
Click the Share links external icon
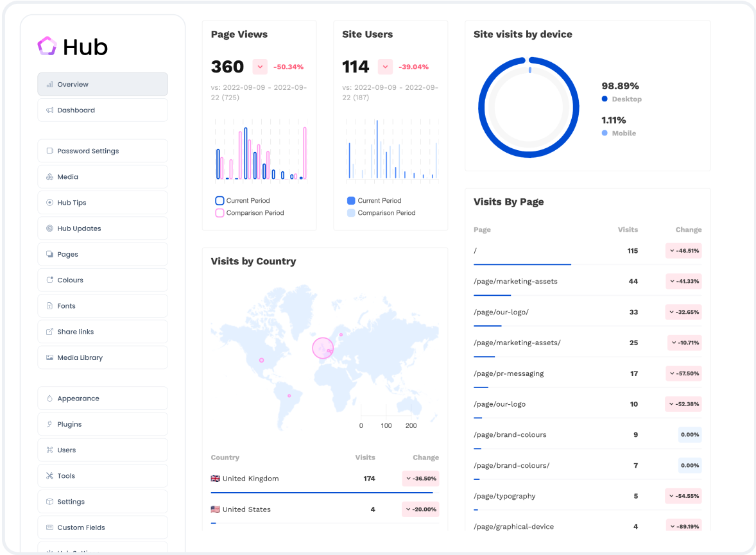coord(49,332)
